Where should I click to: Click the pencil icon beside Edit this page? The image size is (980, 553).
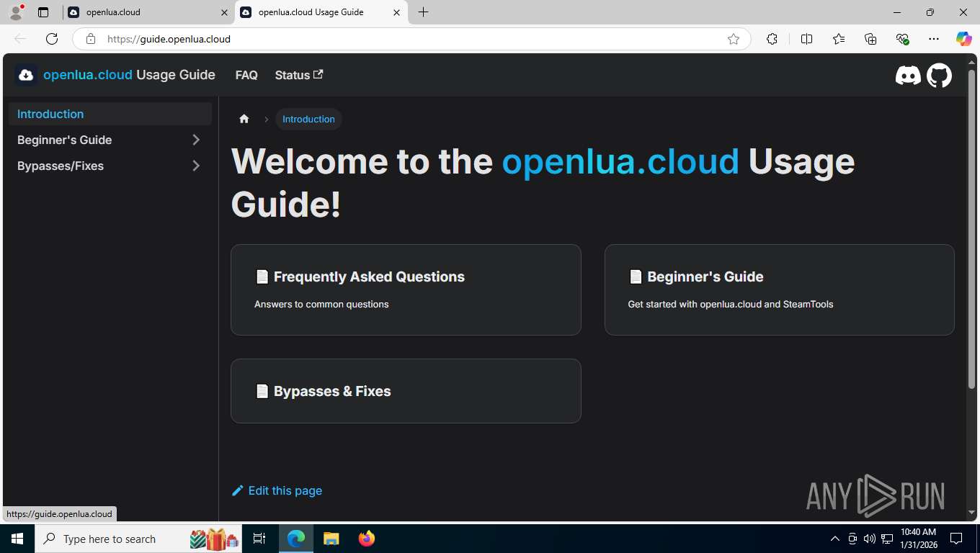coord(237,490)
